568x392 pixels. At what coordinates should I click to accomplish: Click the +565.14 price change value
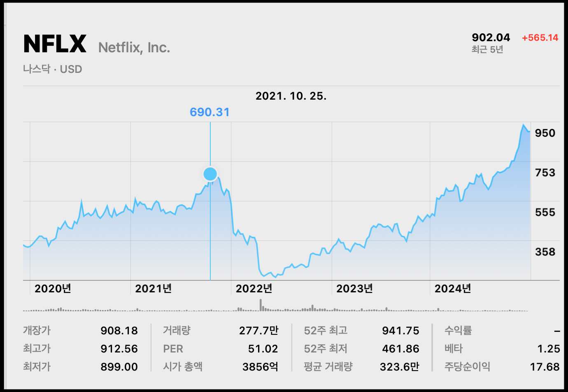540,38
